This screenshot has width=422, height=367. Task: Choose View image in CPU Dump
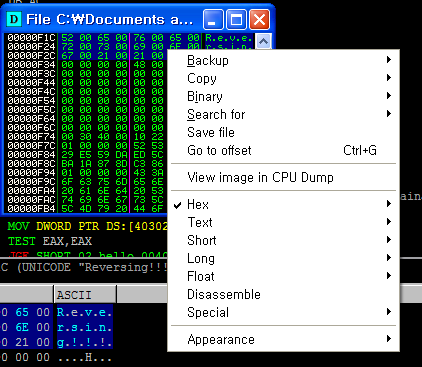click(283, 177)
